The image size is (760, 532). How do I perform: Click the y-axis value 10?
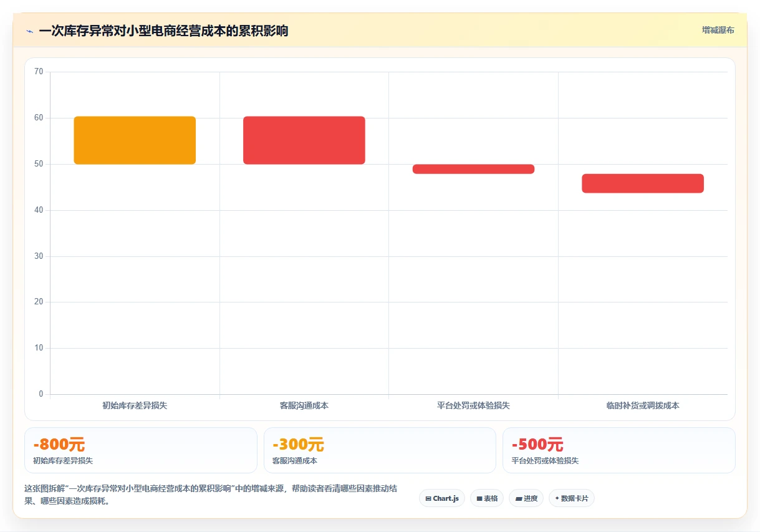[x=39, y=348]
